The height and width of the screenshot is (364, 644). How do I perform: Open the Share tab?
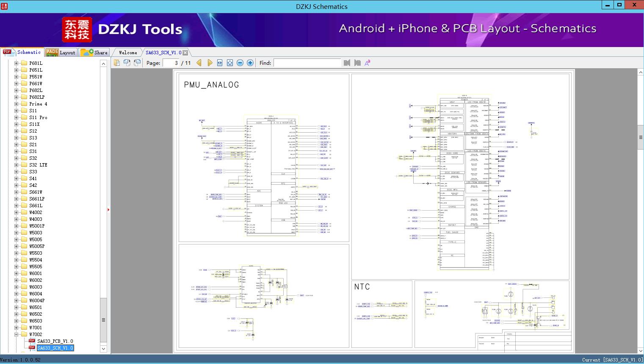(x=94, y=53)
